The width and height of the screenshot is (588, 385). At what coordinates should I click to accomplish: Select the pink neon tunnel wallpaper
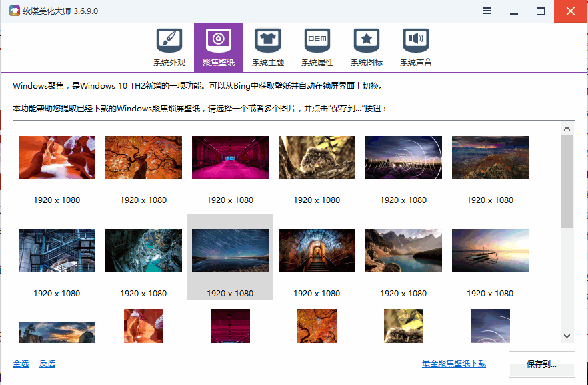pyautogui.click(x=230, y=157)
